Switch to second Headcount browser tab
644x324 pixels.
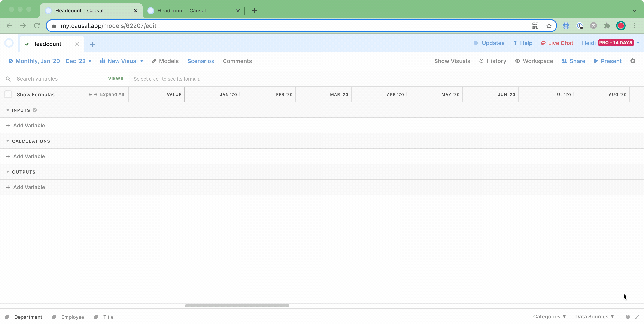[x=182, y=11]
